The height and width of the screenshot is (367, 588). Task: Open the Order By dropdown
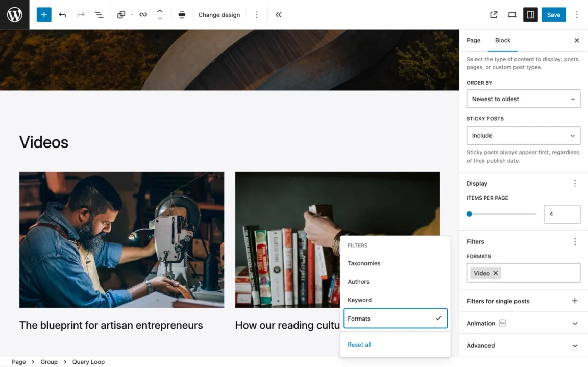click(523, 99)
